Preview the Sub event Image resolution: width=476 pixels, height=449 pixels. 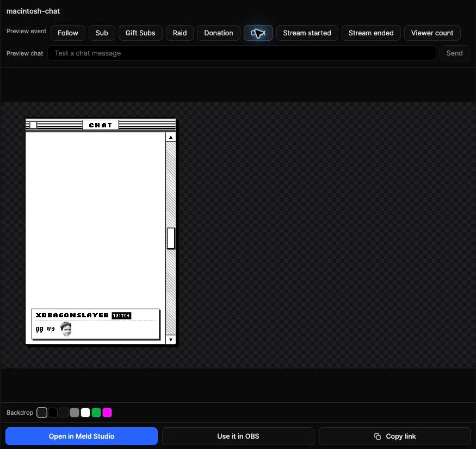point(102,33)
